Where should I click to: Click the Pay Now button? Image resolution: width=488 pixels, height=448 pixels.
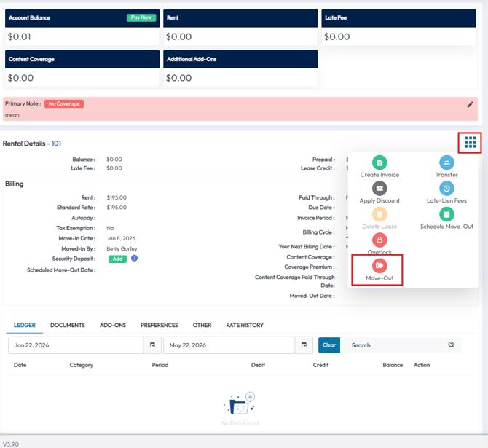141,17
